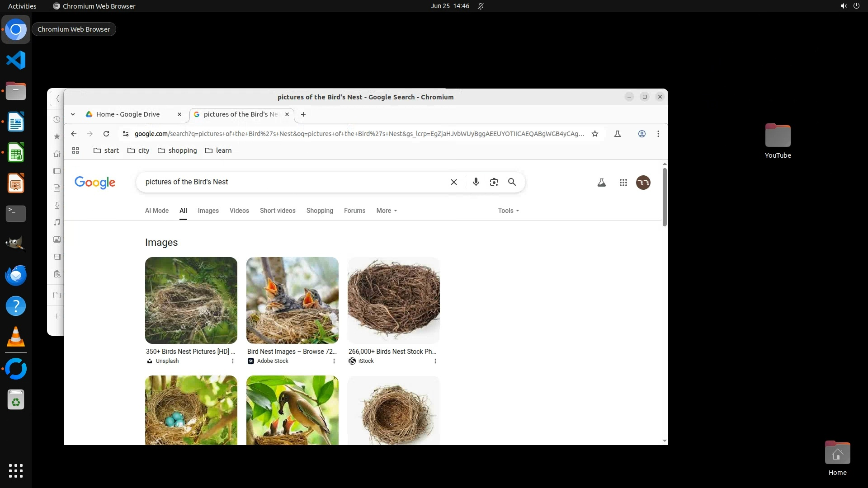Expand the More search filters dropdown

(387, 211)
